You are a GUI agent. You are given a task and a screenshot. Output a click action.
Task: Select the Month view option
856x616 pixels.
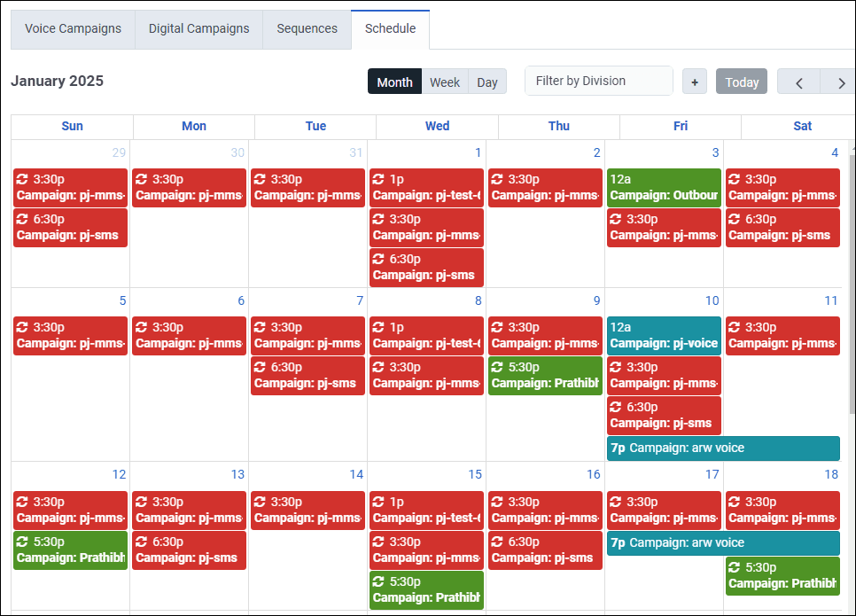pyautogui.click(x=394, y=82)
